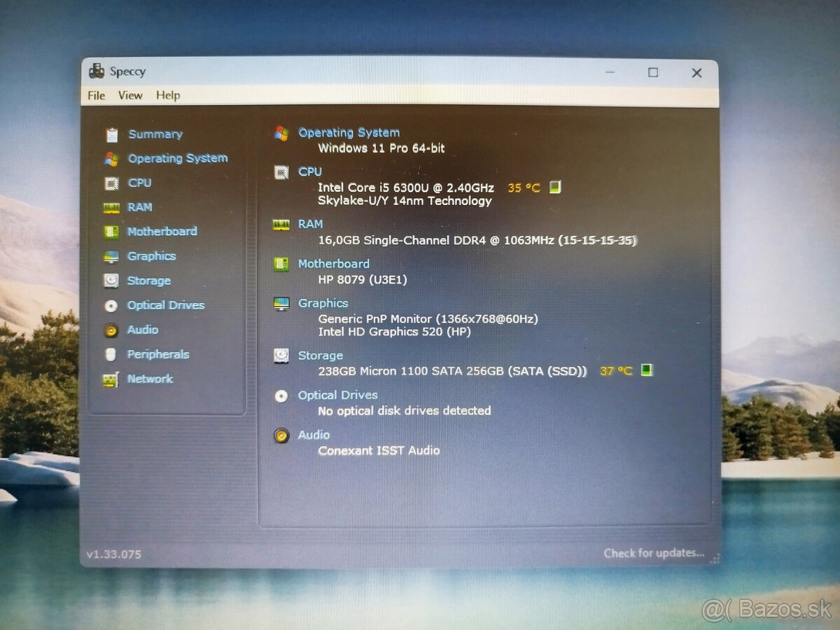Click the Operating System Windows icon
Image resolution: width=840 pixels, height=630 pixels.
(x=113, y=158)
